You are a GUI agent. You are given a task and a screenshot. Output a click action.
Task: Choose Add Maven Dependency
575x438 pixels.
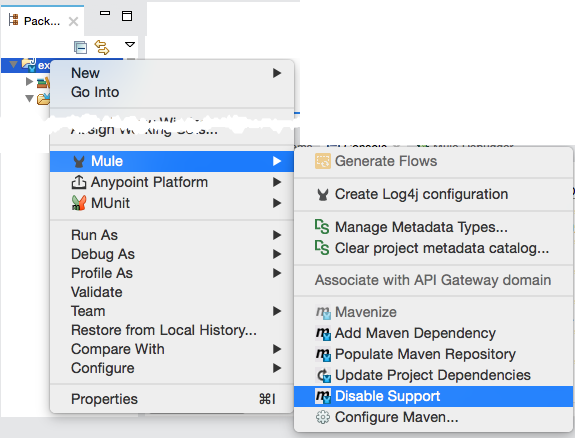pos(433,333)
